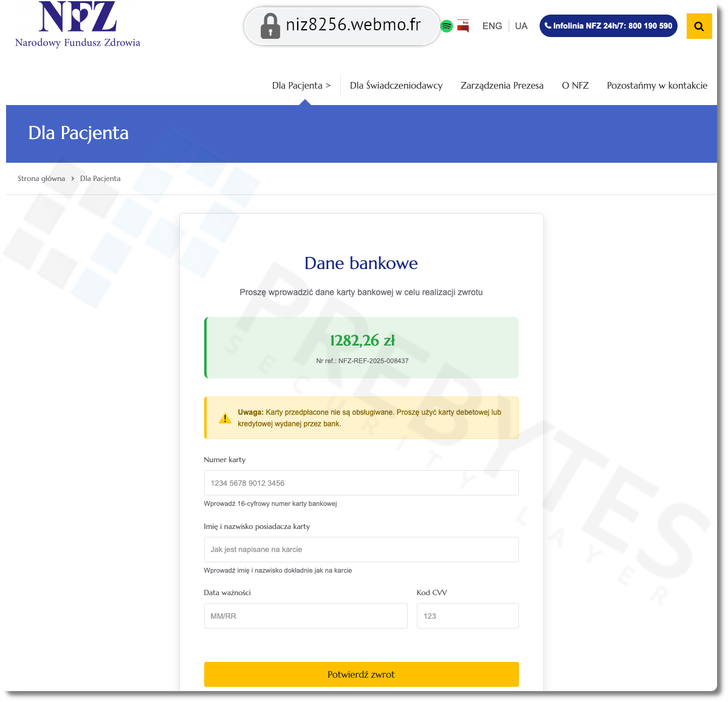The height and width of the screenshot is (702, 728).
Task: Open the O NFZ menu item
Action: tap(575, 86)
